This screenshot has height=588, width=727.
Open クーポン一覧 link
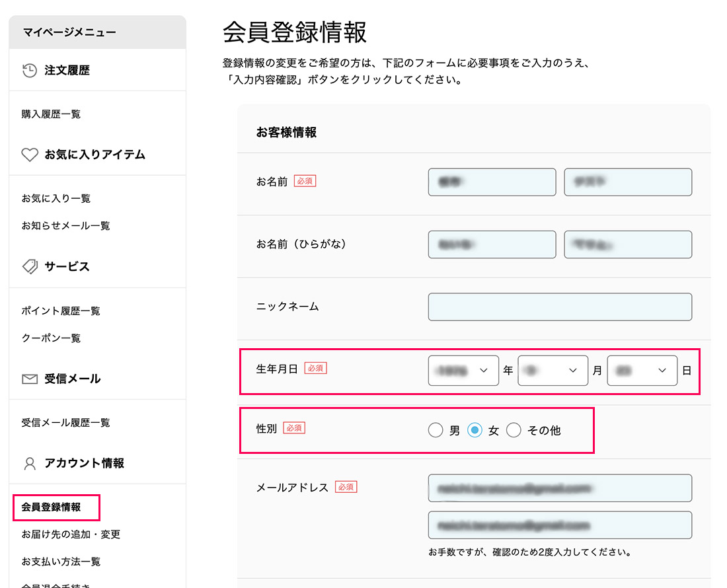tap(51, 338)
